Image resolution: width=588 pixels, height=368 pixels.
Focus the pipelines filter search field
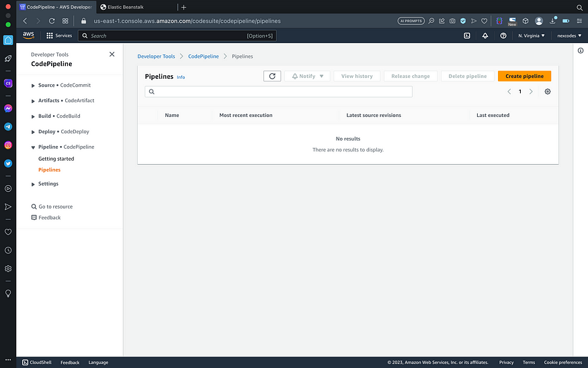coord(279,91)
